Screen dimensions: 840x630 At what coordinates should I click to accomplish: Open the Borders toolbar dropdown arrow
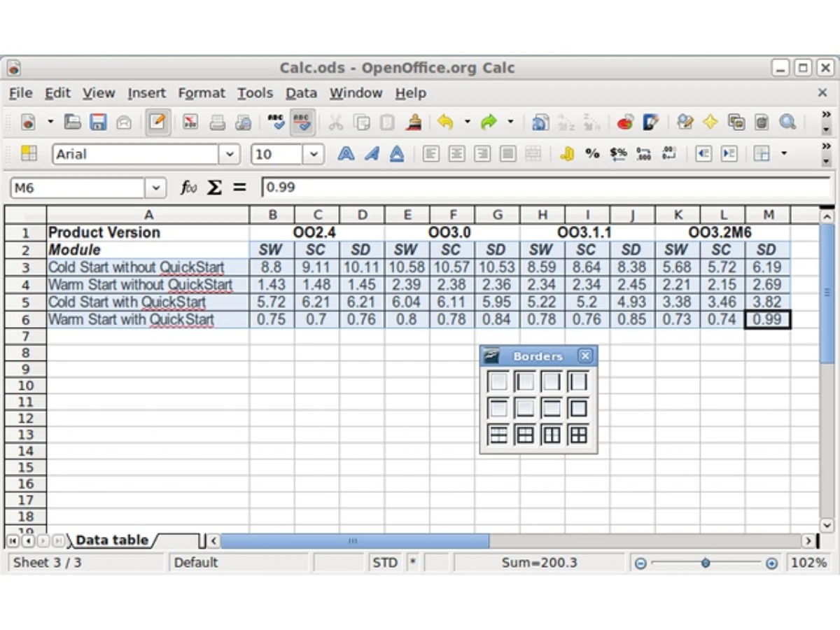click(x=783, y=154)
